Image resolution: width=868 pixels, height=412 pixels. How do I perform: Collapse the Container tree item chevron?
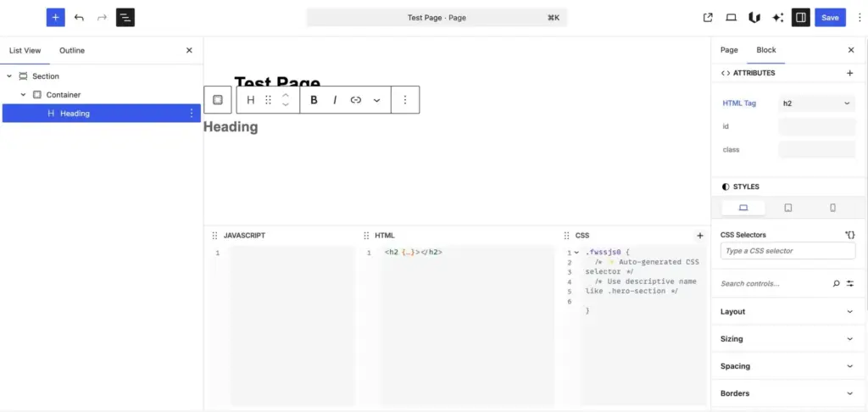click(23, 95)
